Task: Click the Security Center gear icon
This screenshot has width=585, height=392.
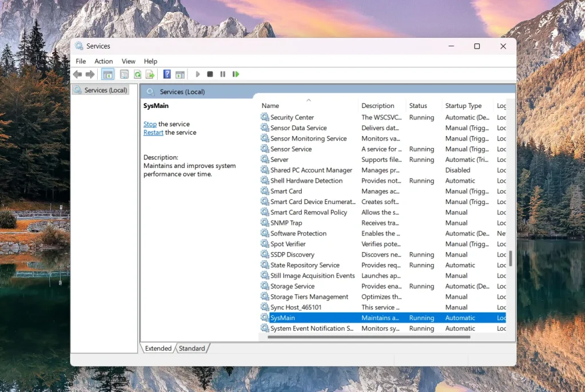Action: [265, 117]
